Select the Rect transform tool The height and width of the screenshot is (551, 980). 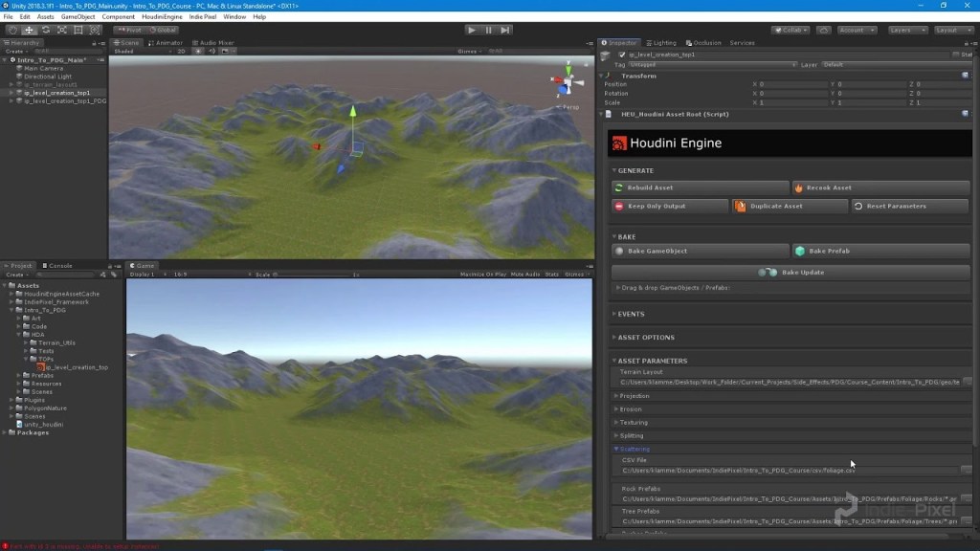[78, 30]
